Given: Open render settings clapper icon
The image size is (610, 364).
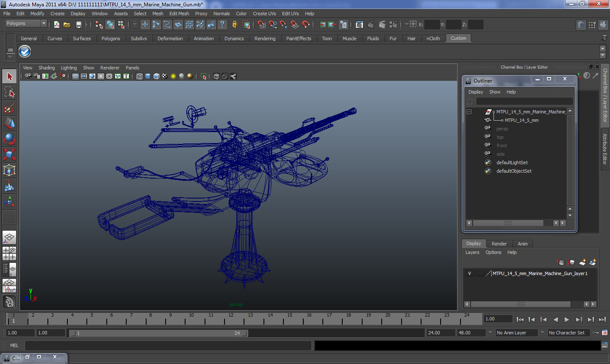Looking at the screenshot, I should 394,25.
